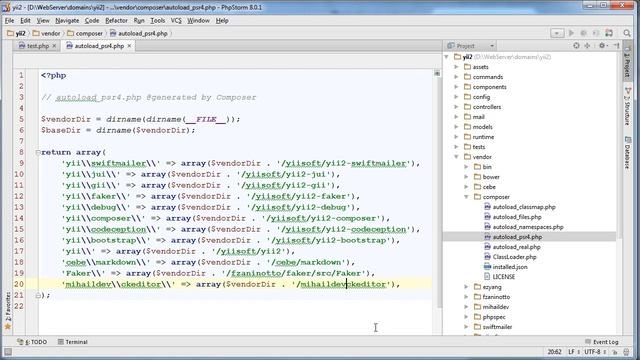This screenshot has height=360, width=640.
Task: Toggle the Favorites side tool window button
Action: tap(7, 310)
